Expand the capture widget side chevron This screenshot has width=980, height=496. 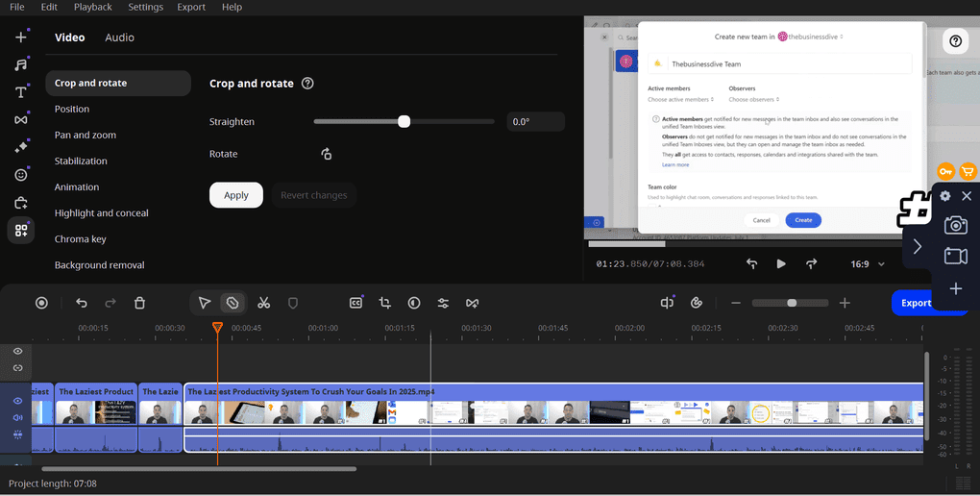917,246
